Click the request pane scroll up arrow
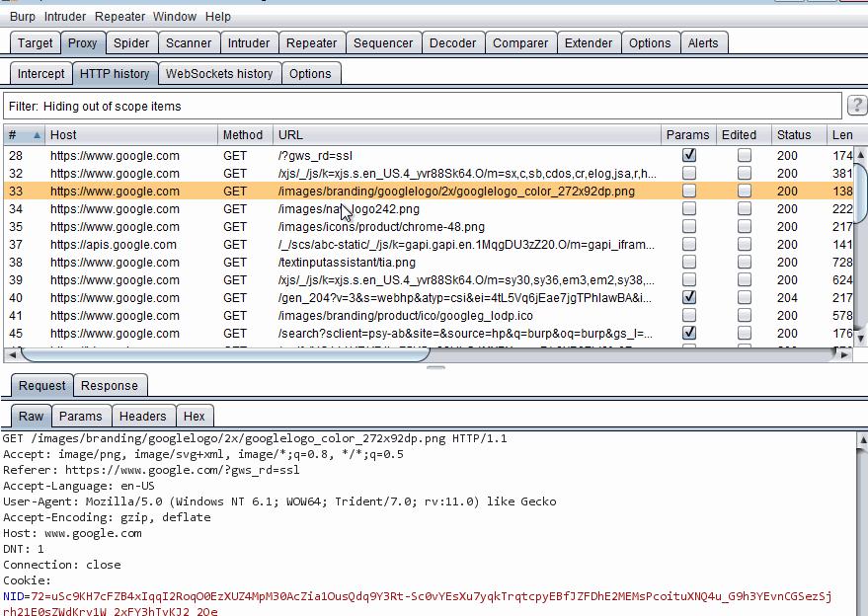The width and height of the screenshot is (868, 616). (x=860, y=437)
